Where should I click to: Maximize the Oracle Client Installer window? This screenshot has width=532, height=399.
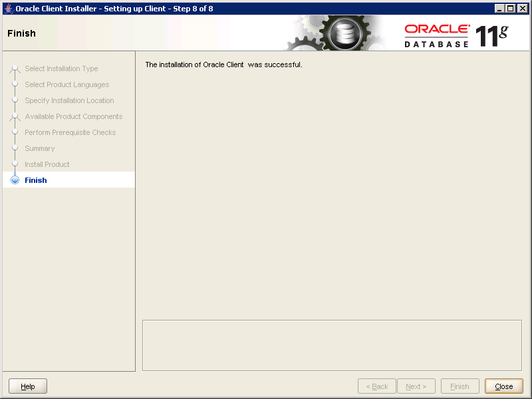tap(510, 9)
